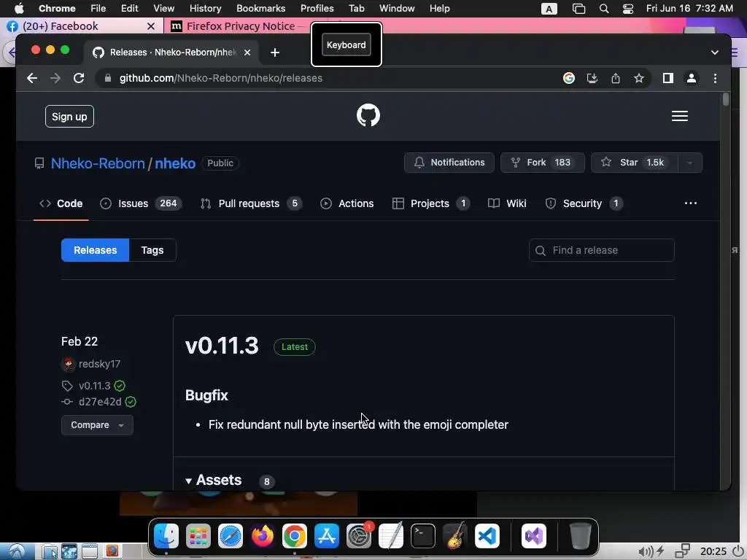The width and height of the screenshot is (747, 560).
Task: Close the Facebook tab in the background Firefox window
Action: click(151, 26)
